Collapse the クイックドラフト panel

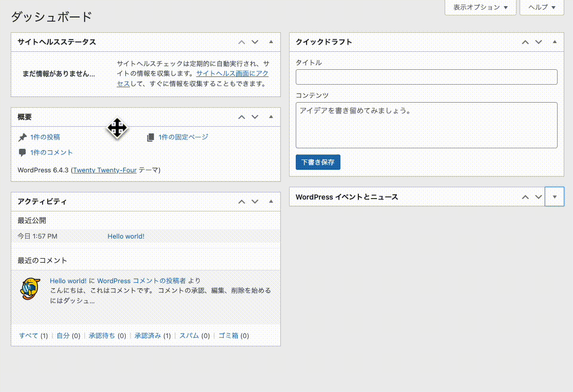555,42
